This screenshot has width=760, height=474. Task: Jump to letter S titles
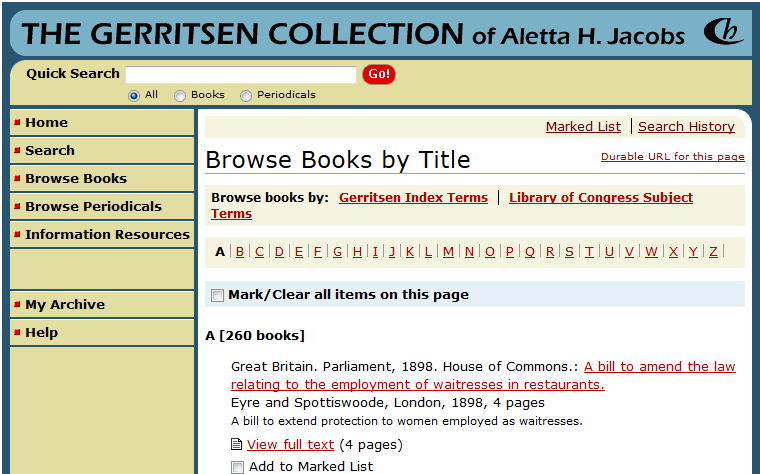point(570,252)
